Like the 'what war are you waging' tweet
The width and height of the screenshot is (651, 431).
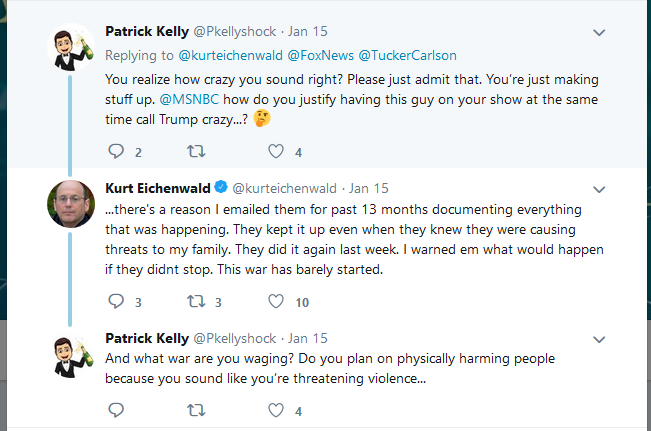(276, 410)
